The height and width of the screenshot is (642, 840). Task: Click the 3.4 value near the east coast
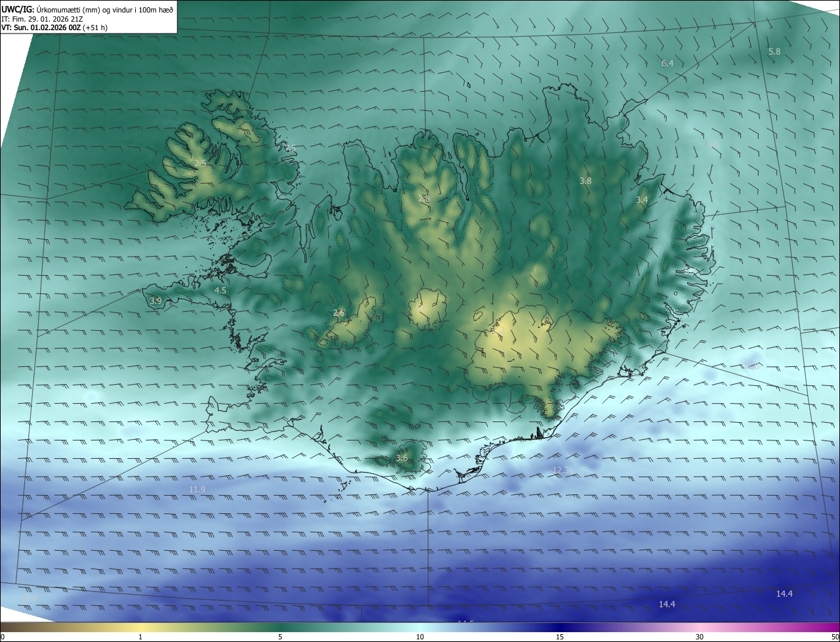pos(642,200)
